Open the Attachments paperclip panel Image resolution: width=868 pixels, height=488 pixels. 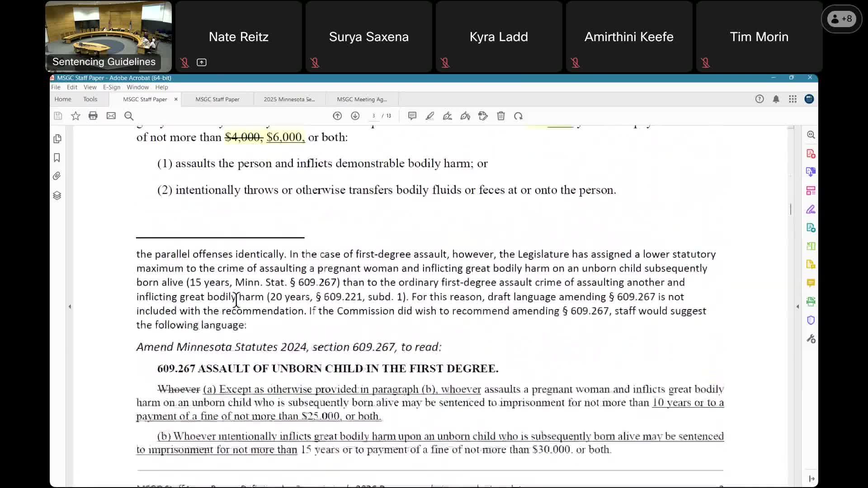click(x=57, y=176)
